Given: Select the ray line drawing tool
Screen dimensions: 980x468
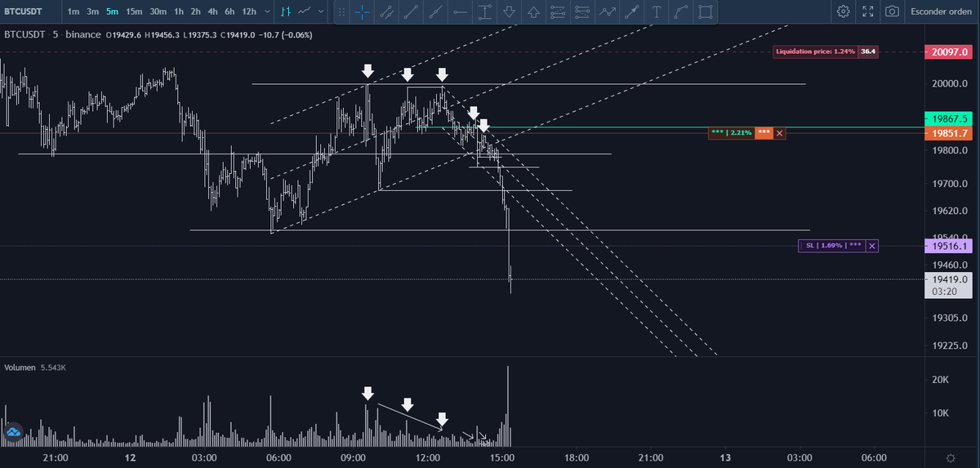Looking at the screenshot, I should click(436, 11).
